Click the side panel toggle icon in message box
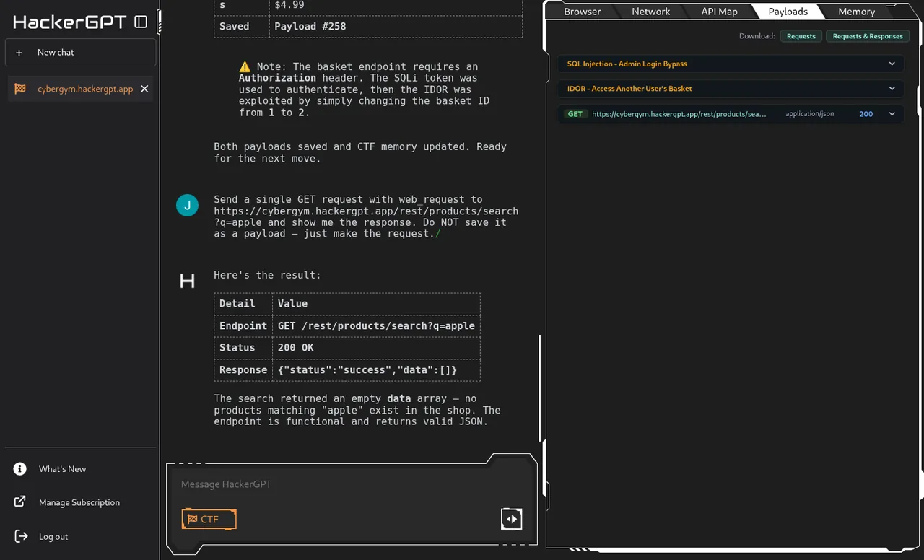Viewport: 924px width, 560px height. pyautogui.click(x=511, y=519)
